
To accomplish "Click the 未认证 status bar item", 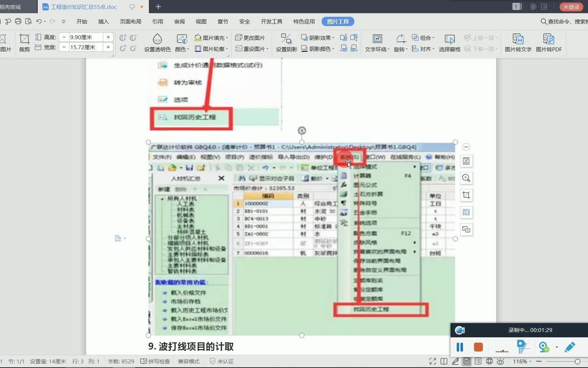I will pyautogui.click(x=222, y=361).
